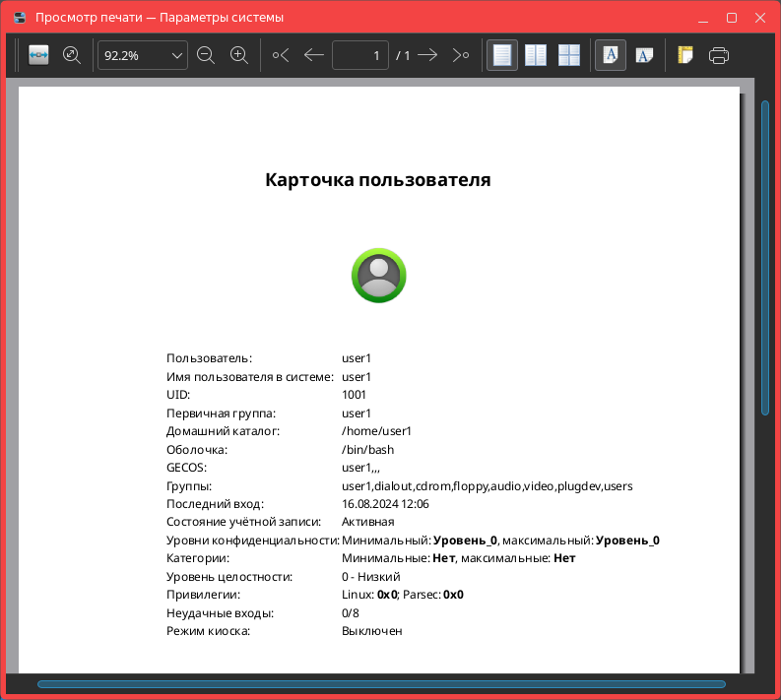Jump to the first page
Screen dimensions: 781x700
click(281, 55)
